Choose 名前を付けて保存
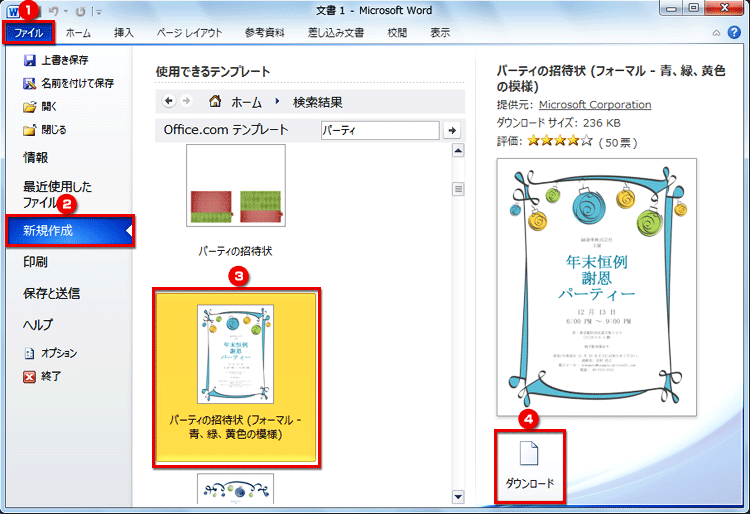Viewport: 750px width, 514px height. (68, 83)
